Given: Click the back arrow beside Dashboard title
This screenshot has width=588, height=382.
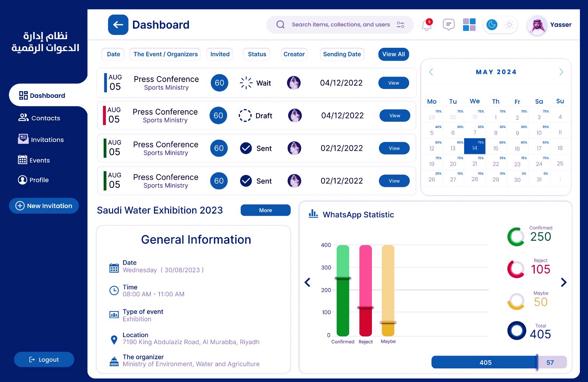Looking at the screenshot, I should pos(118,25).
